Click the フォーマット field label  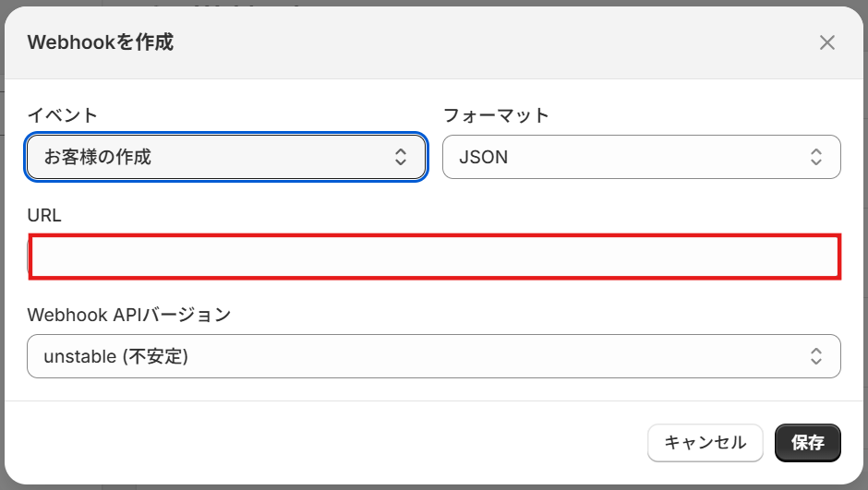[x=496, y=115]
